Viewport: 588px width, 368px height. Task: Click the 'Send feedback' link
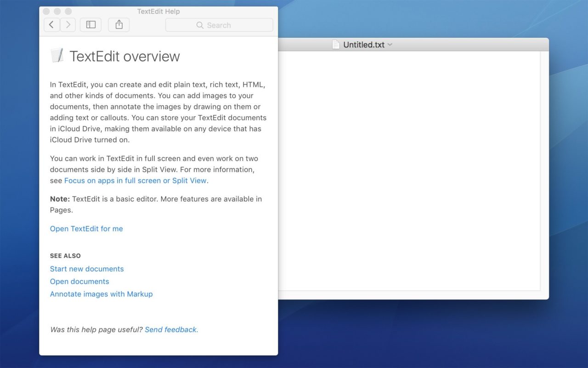[171, 329]
